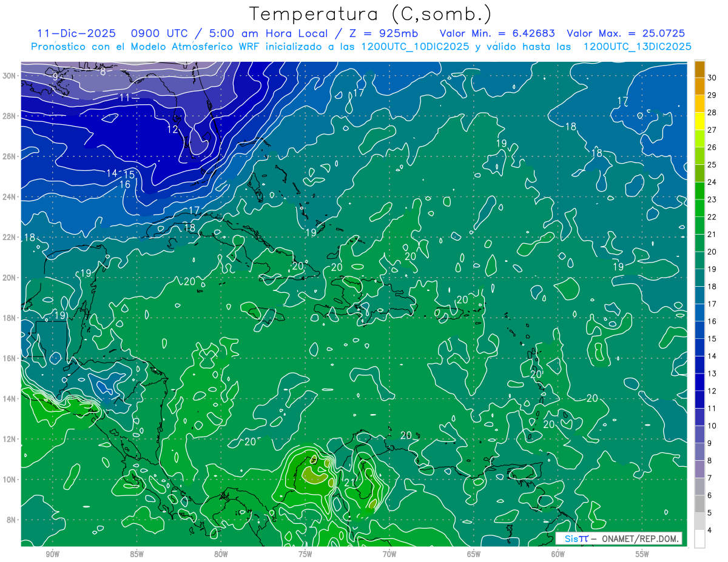Screen dimensions: 728x562
Task: Click the initialization time "1200UTC_10DIC2025"
Action: click(415, 47)
